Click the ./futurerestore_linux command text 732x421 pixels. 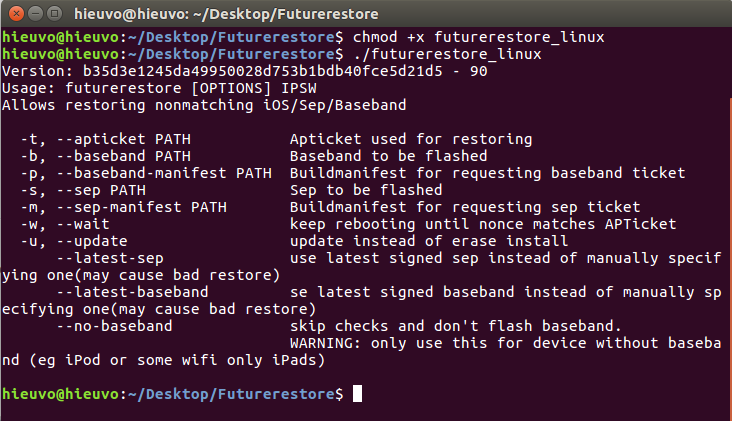(x=446, y=53)
